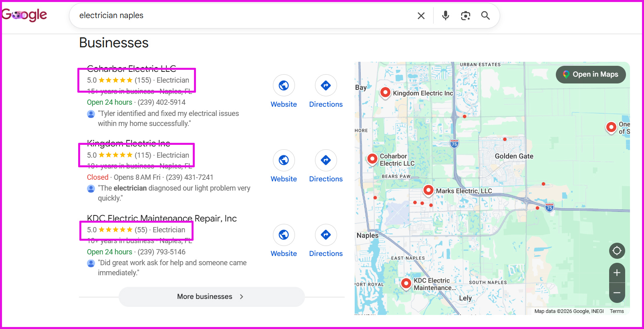
Task: Click the 'Tyler identified and fixed' review text
Action: 168,119
